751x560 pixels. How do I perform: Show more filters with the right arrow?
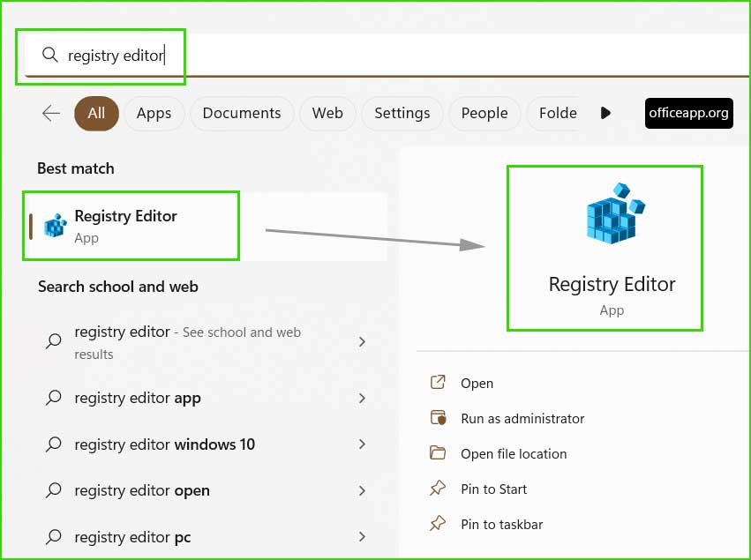(605, 114)
